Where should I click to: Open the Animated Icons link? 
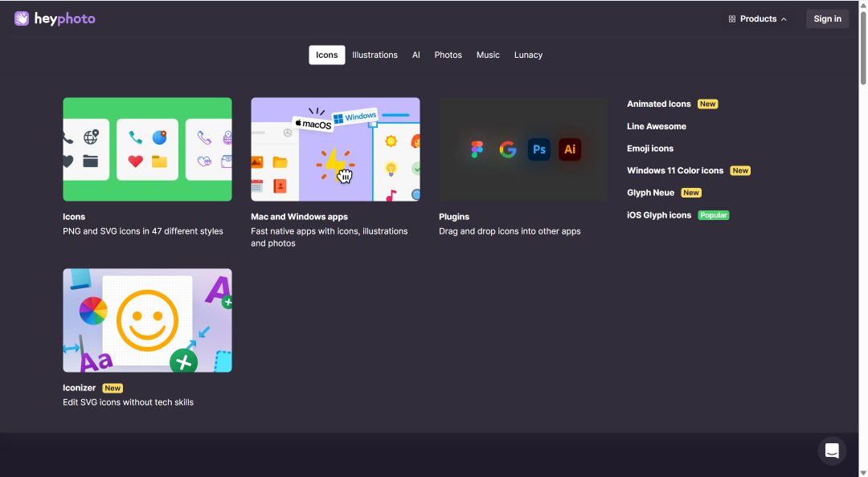tap(659, 104)
